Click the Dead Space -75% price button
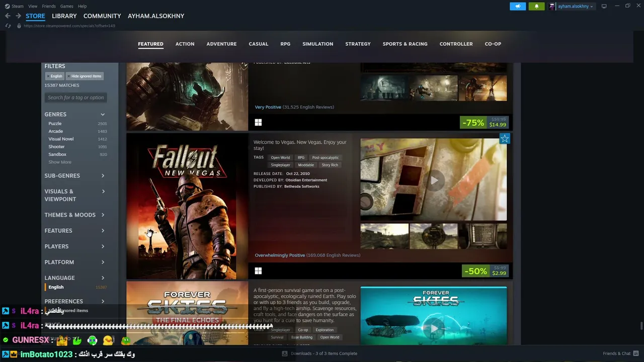 (484, 123)
